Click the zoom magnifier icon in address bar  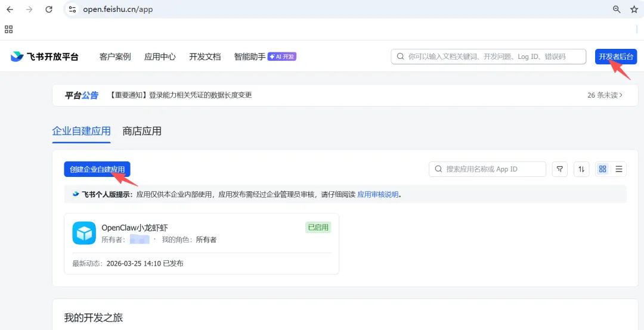coord(617,9)
